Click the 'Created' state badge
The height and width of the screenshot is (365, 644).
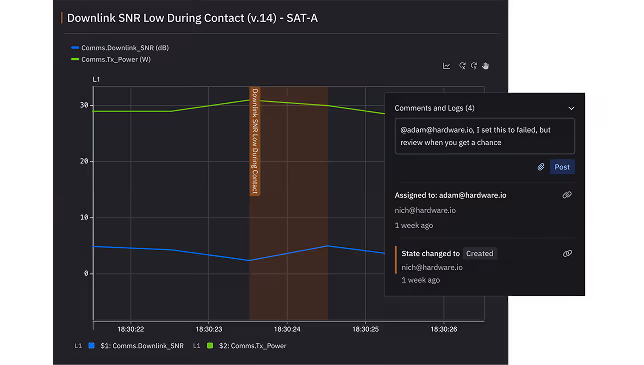click(x=480, y=253)
